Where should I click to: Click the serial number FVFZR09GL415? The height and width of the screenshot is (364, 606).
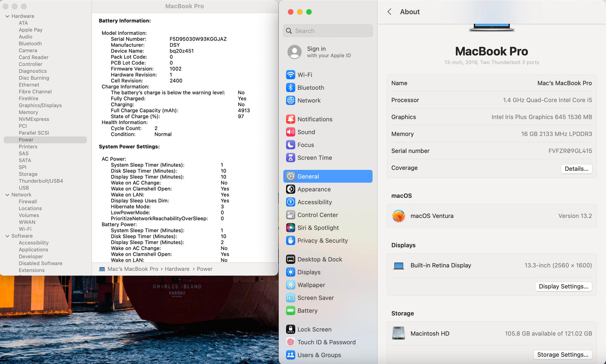point(570,151)
